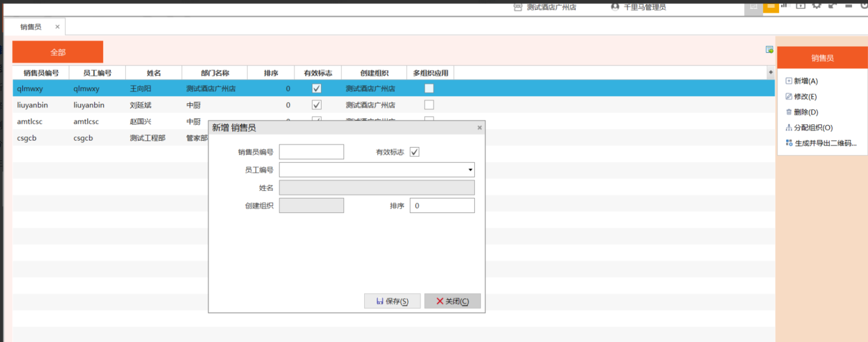Select the 全部 filter tab
Image resolution: width=868 pixels, height=342 pixels.
(x=58, y=52)
